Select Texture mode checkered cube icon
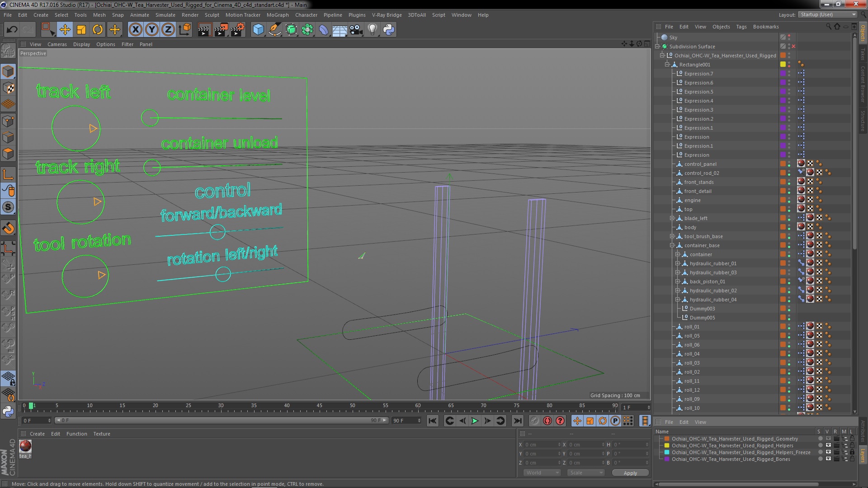868x488 pixels. [8, 88]
